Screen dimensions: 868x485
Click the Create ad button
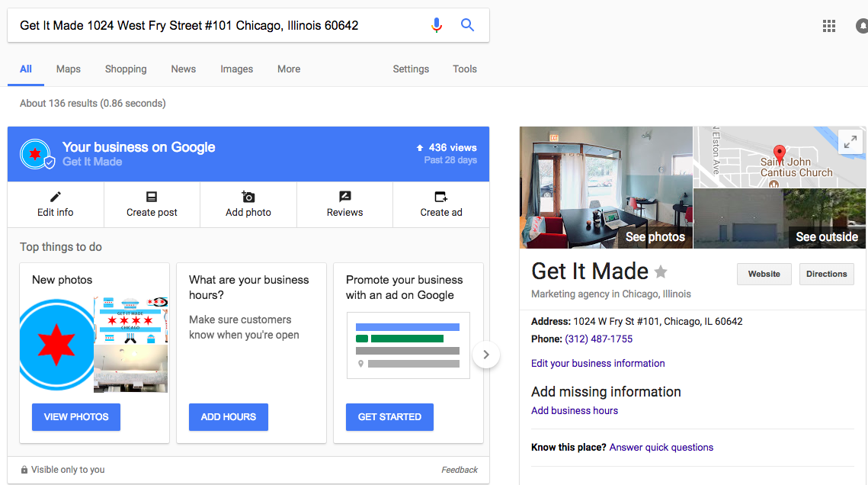440,204
